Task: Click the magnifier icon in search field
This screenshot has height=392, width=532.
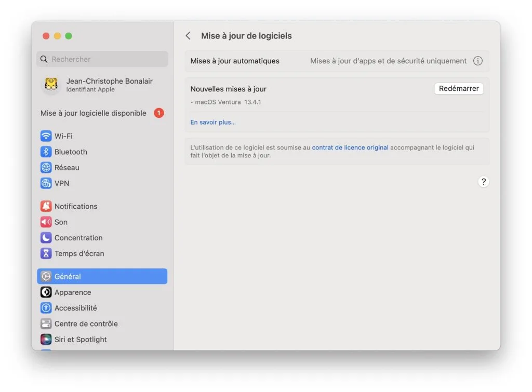Action: coord(44,59)
